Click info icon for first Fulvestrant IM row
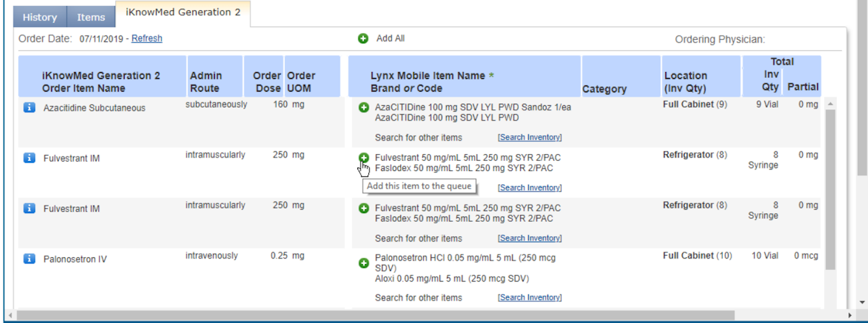 click(29, 158)
